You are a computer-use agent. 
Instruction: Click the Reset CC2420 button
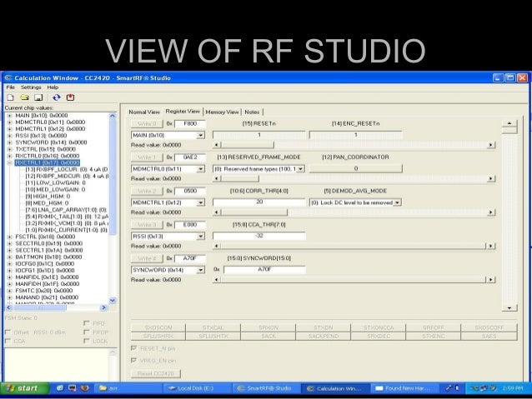pyautogui.click(x=156, y=373)
